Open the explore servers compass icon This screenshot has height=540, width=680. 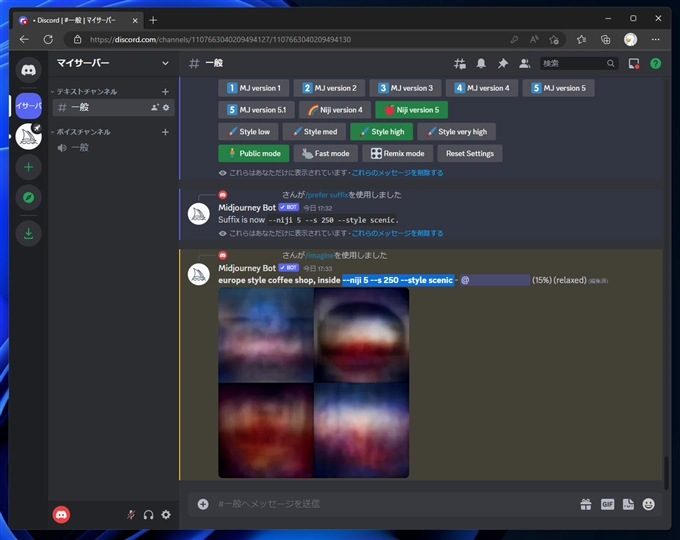point(29,197)
